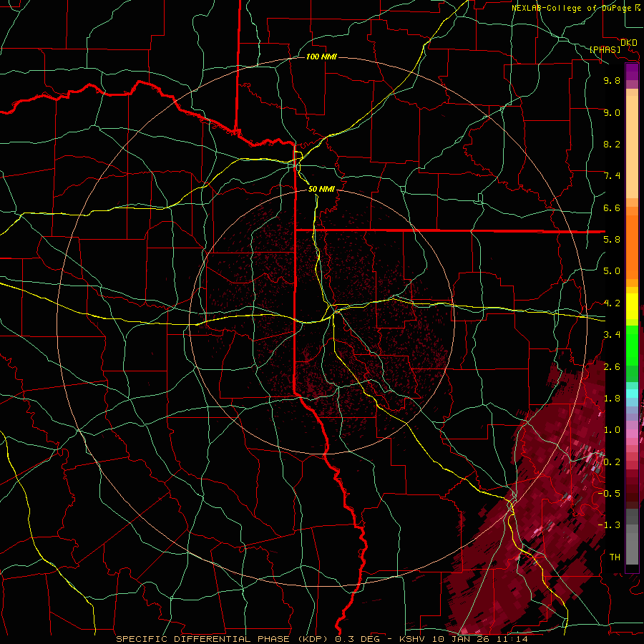644x644 pixels.
Task: Click the DKD product label
Action: point(629,43)
